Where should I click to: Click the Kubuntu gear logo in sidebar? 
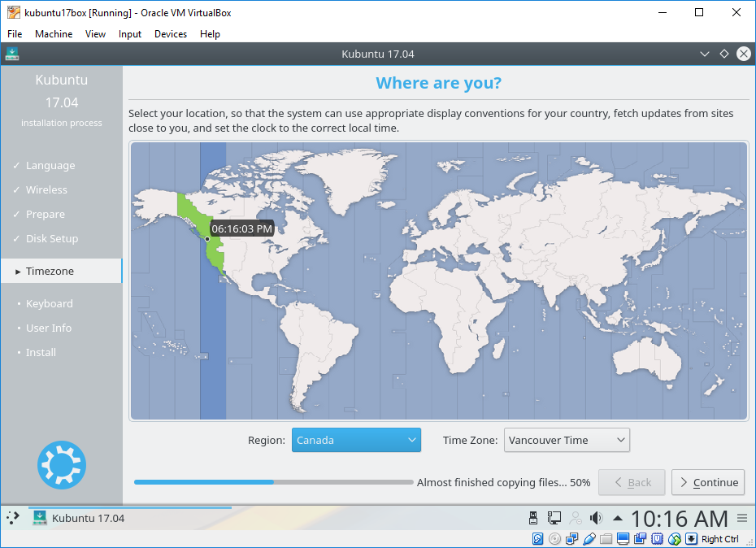(62, 465)
